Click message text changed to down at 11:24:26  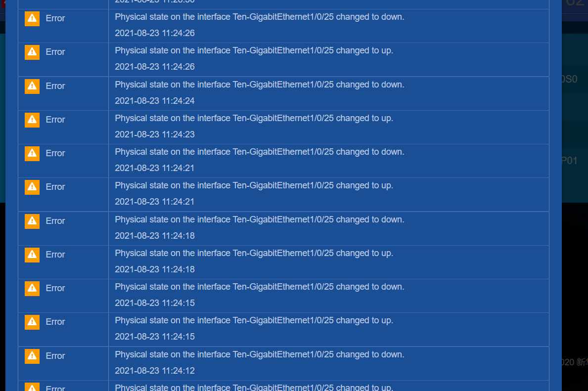(x=260, y=17)
